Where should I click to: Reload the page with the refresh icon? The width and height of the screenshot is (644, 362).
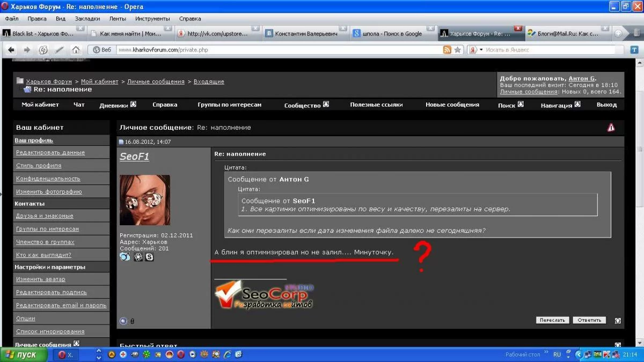pos(43,50)
